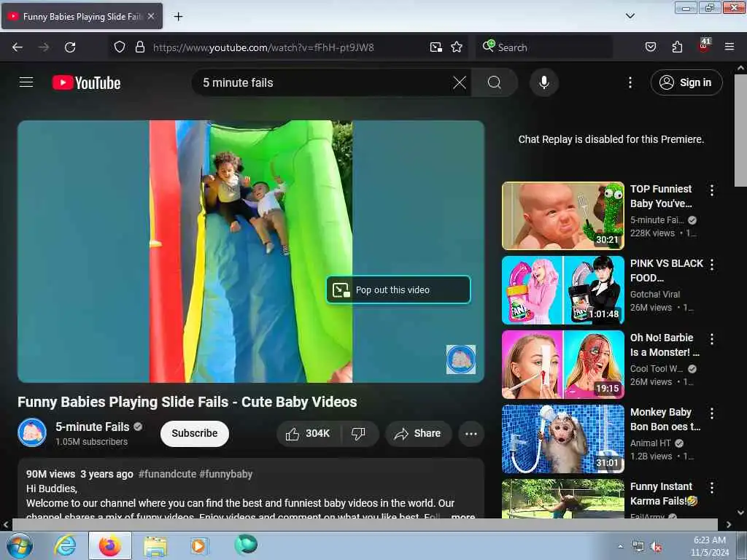Expand the list all tabs chevron
Image resolution: width=747 pixels, height=560 pixels.
pos(630,16)
